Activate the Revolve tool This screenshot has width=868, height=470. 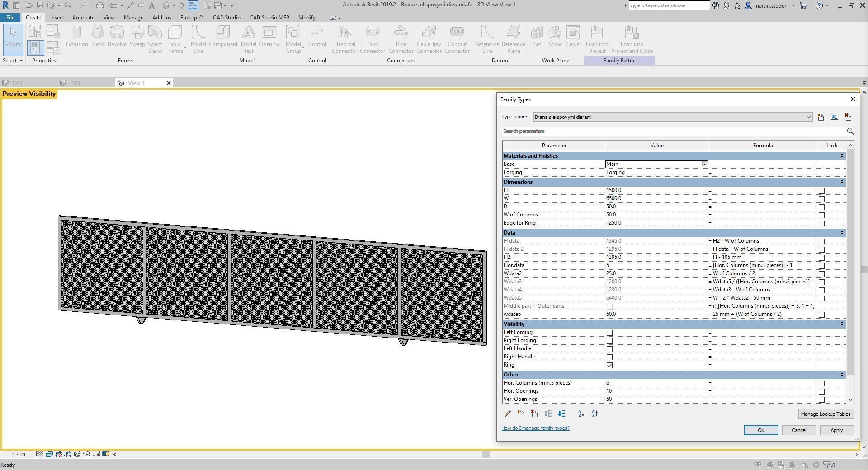(117, 37)
